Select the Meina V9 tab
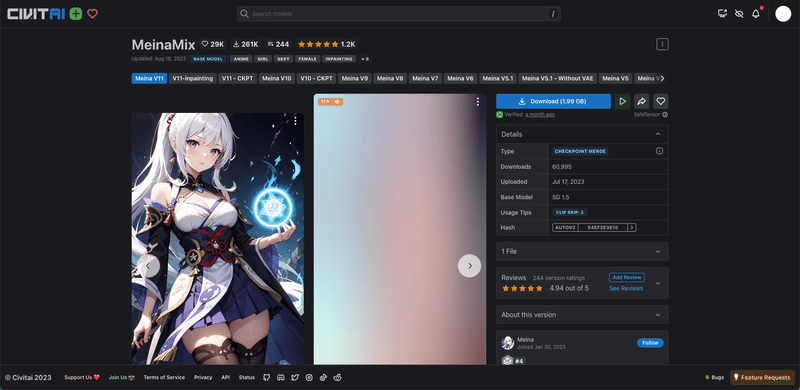The width and height of the screenshot is (800, 390). click(355, 79)
